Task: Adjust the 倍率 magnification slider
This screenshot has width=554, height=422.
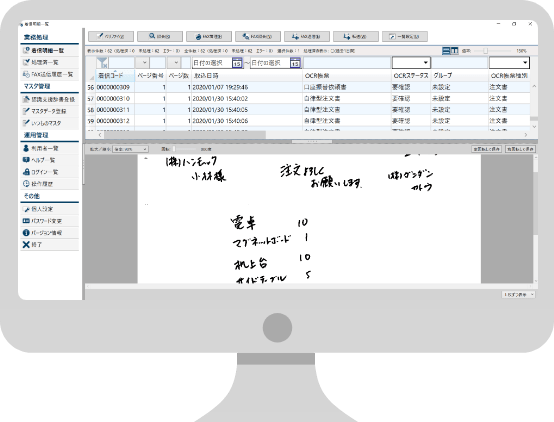Action: [485, 51]
